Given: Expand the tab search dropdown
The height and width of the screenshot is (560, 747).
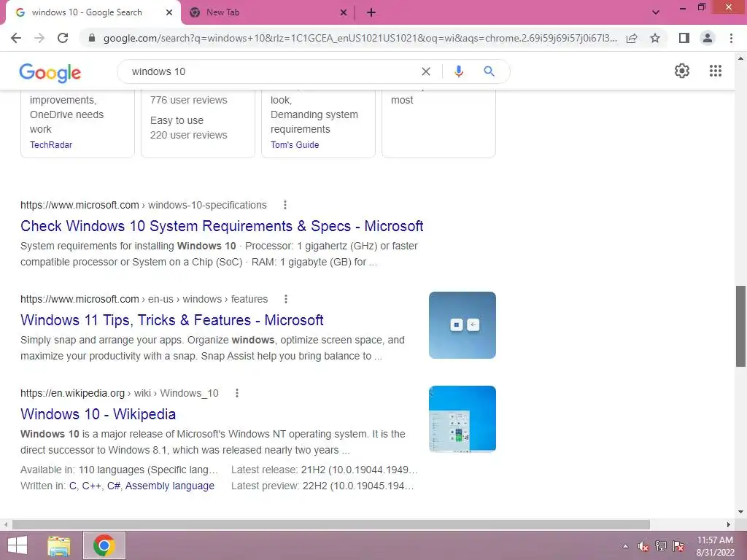Looking at the screenshot, I should (656, 12).
